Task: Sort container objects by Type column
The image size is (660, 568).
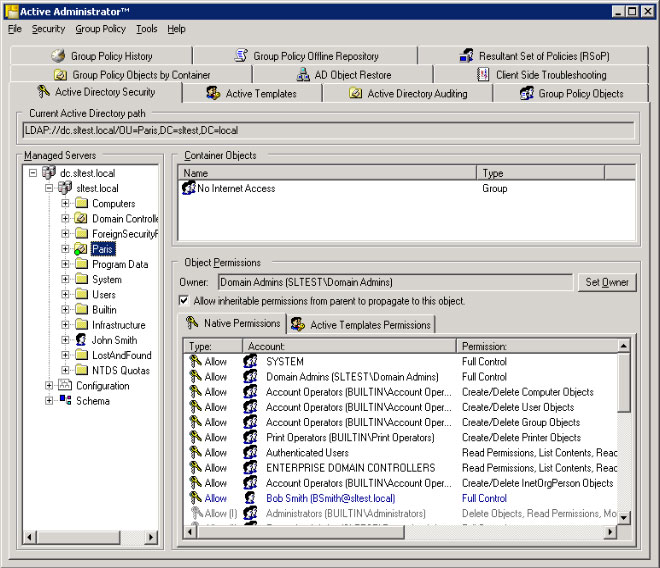Action: click(540, 173)
